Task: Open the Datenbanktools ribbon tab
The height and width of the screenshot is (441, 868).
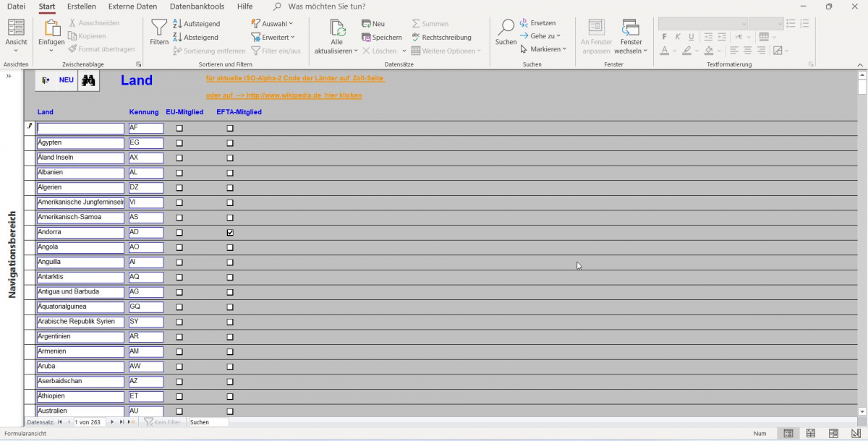Action: click(x=197, y=7)
